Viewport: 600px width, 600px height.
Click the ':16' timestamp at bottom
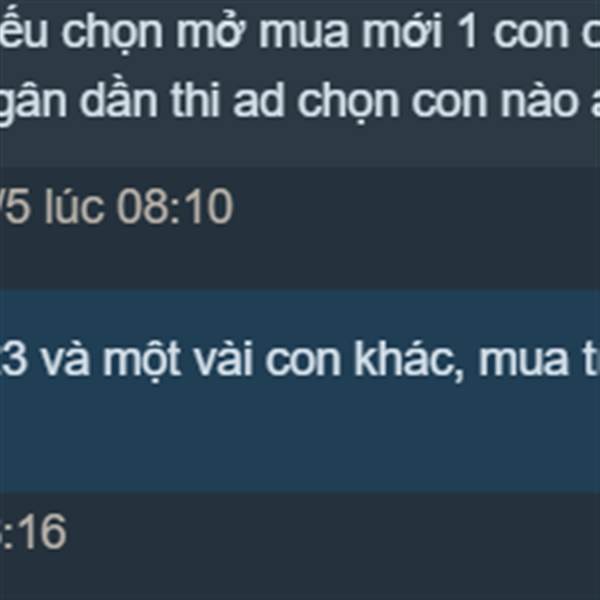pyautogui.click(x=33, y=532)
